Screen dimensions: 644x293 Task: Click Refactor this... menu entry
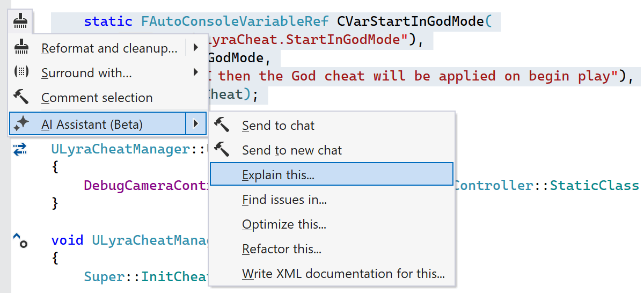[x=282, y=249]
